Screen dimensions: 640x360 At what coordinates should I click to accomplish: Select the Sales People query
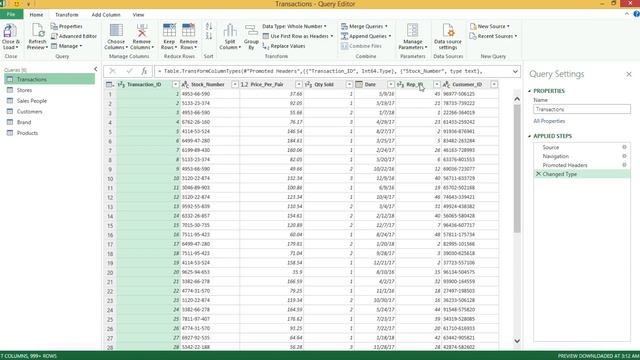coord(49,100)
